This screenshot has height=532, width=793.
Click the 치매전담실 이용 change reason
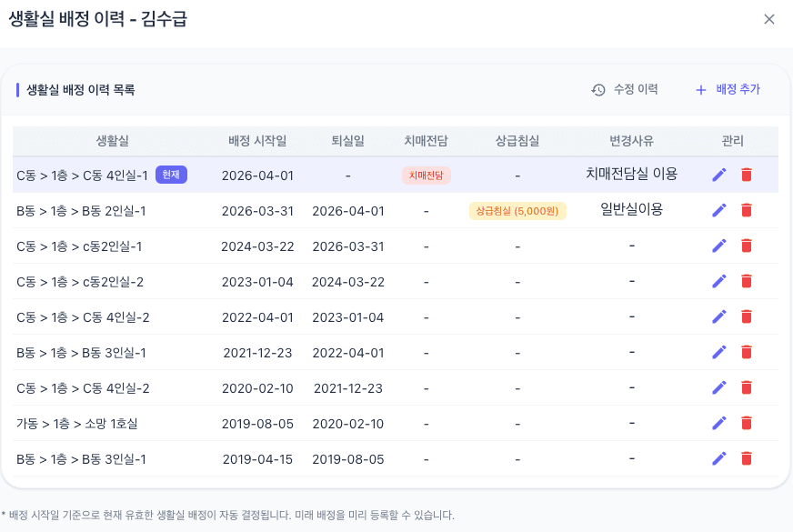click(632, 174)
